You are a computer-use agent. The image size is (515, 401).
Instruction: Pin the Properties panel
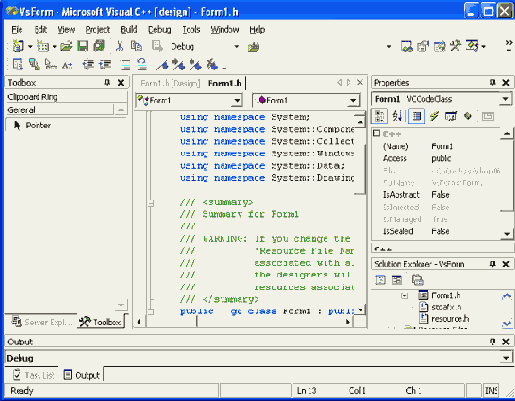(x=492, y=82)
